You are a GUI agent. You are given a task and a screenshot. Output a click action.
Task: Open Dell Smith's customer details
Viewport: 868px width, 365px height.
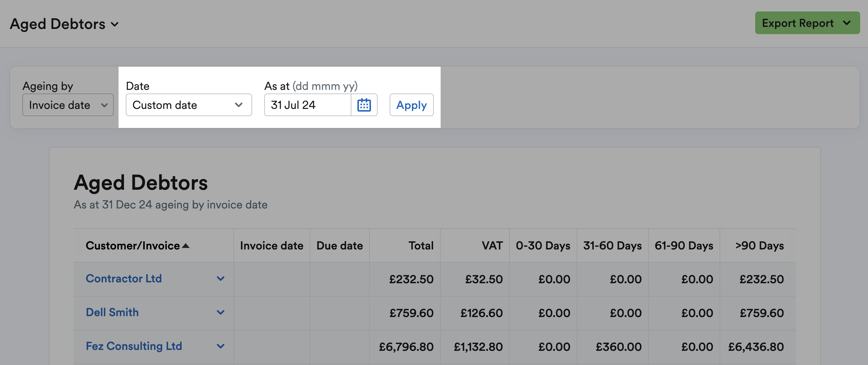coord(112,313)
